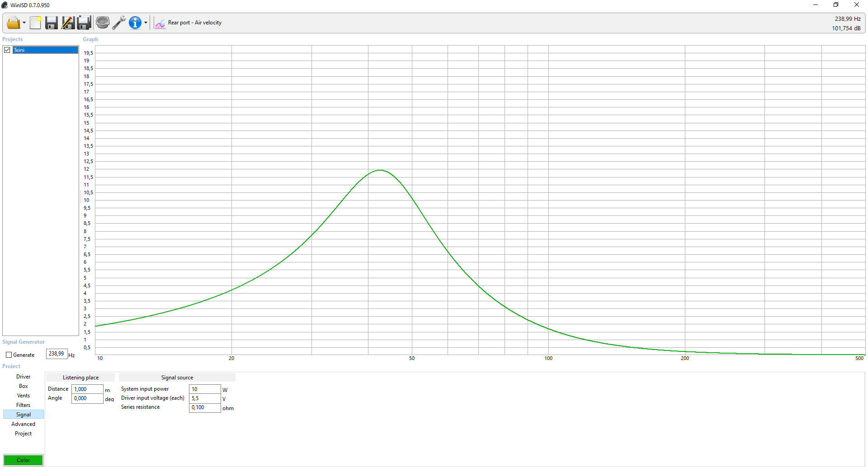Image resolution: width=868 pixels, height=467 pixels.
Task: Click the signal generator frequency field
Action: (x=57, y=354)
